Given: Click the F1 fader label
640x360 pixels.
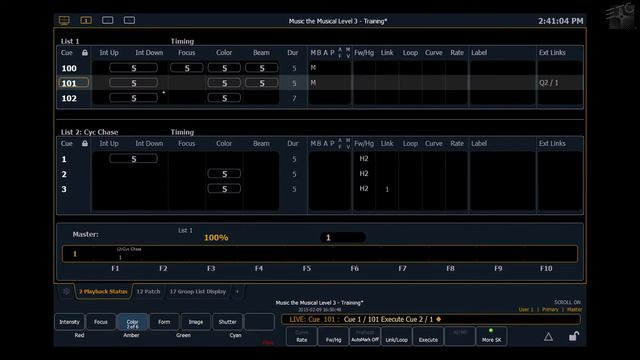Looking at the screenshot, I should pos(115,269).
